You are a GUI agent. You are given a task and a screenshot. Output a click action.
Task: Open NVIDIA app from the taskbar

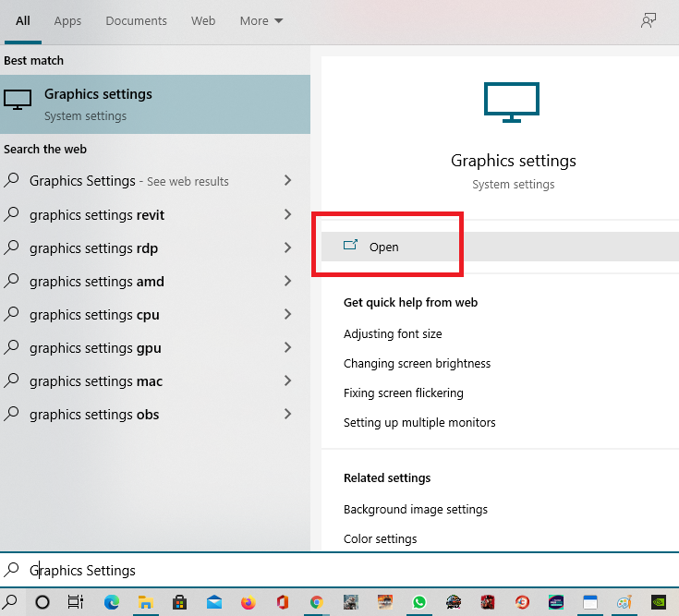pos(659,602)
